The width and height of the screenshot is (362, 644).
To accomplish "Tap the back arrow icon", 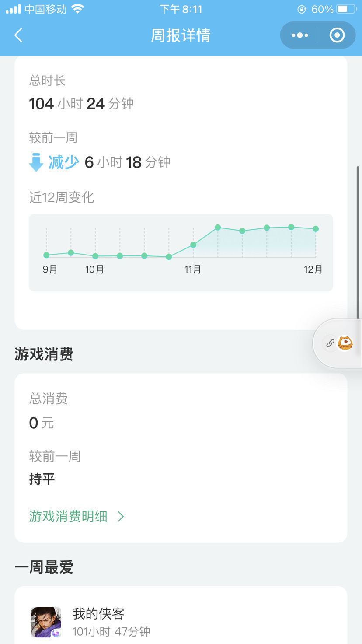I will [18, 35].
